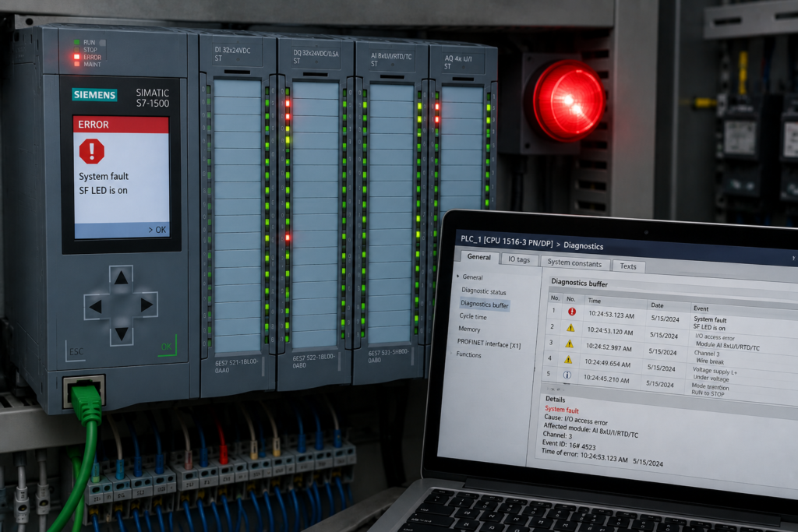798x532 pixels.
Task: Click the AI 8xU/I/RTD/TC module label
Action: tap(391, 59)
